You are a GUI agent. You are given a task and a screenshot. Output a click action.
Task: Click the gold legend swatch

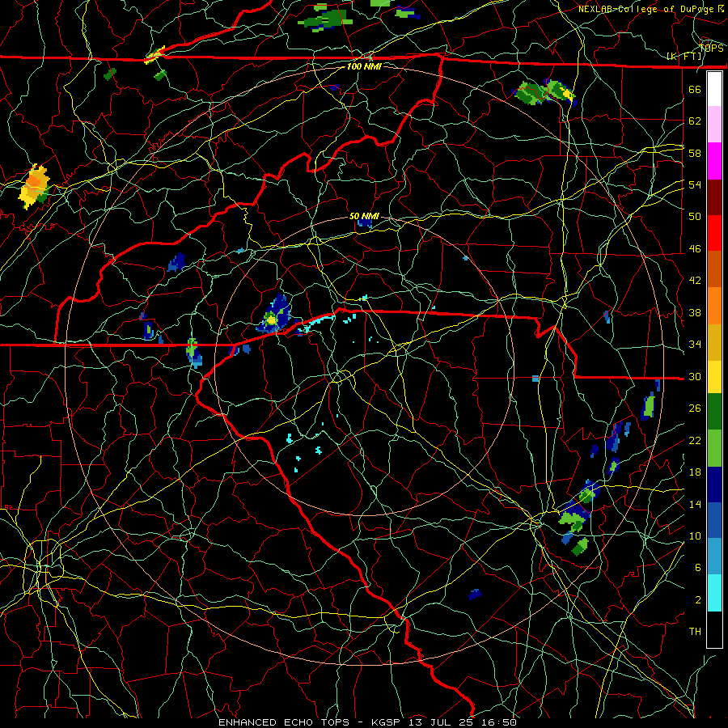pyautogui.click(x=714, y=342)
